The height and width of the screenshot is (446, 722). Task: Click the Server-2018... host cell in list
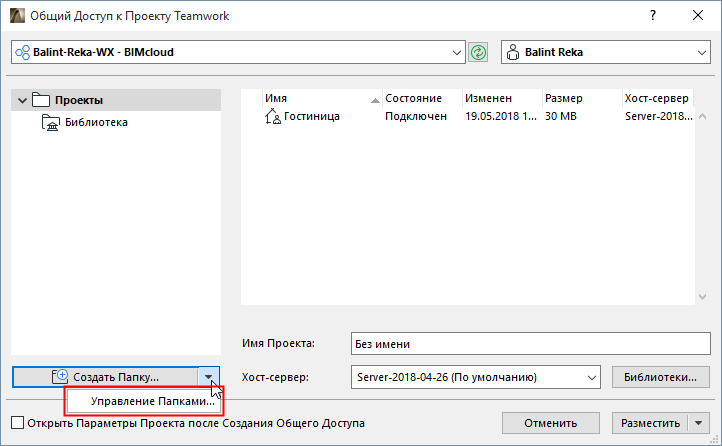tap(658, 116)
